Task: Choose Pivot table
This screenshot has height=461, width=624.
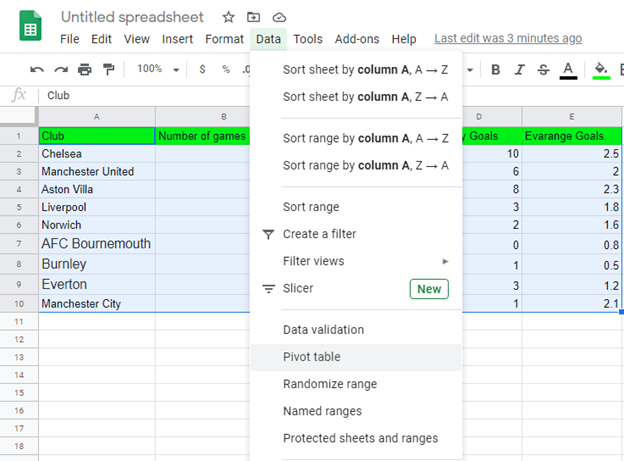Action: coord(356,357)
